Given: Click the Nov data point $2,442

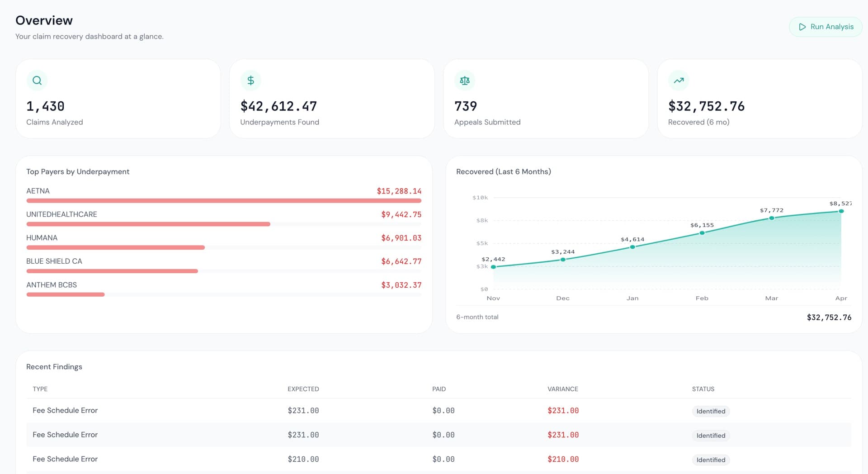Looking at the screenshot, I should coord(493,267).
